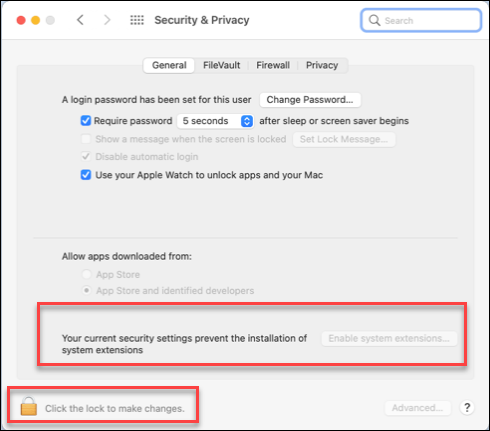Open the 5 seconds delay dropdown
This screenshot has width=490, height=431.
pyautogui.click(x=215, y=121)
